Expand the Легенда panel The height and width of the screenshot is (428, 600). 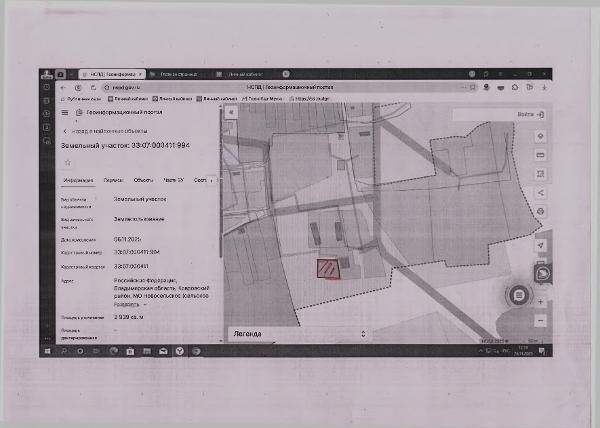tap(298, 334)
